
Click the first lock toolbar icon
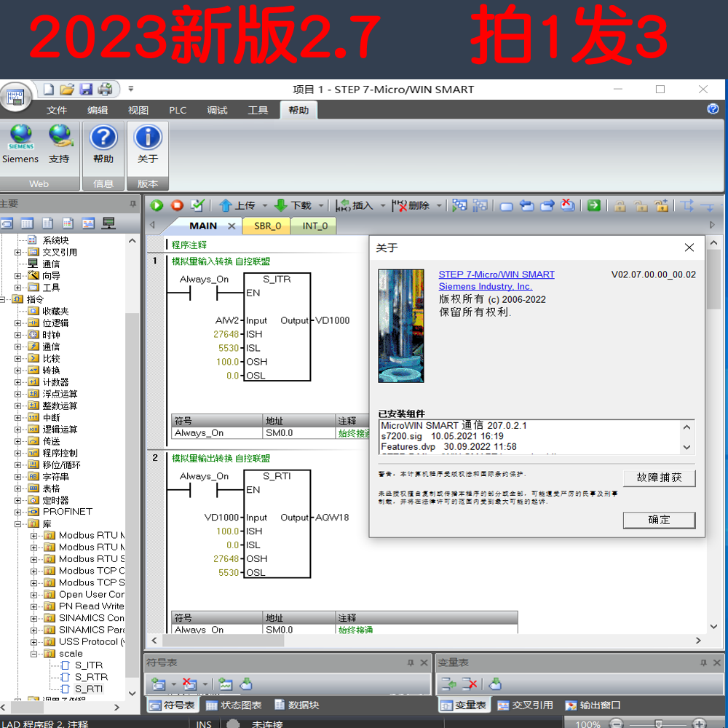tap(620, 205)
